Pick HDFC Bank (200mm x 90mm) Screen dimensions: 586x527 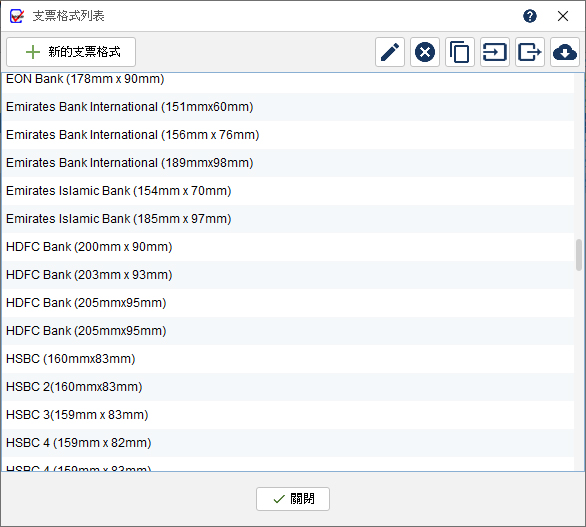tap(288, 247)
